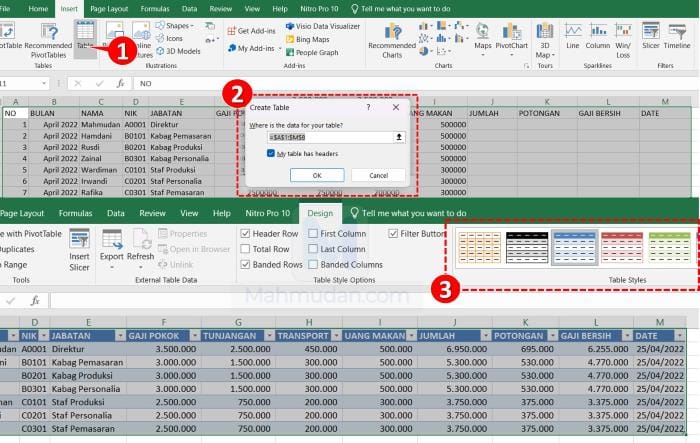Cancel the Create Table dialog
This screenshot has height=443, width=700.
tap(378, 175)
